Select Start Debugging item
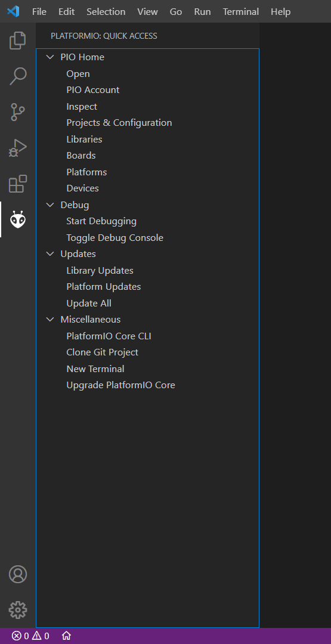 point(101,221)
